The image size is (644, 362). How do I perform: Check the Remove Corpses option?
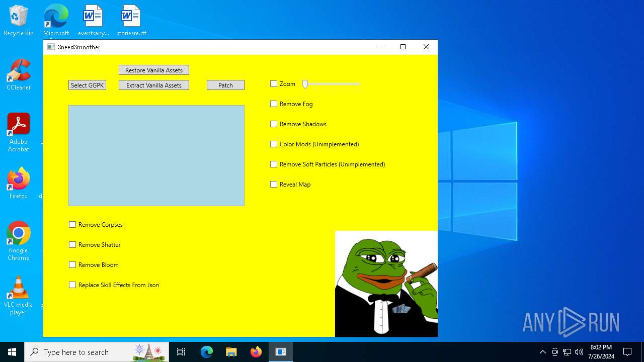(x=72, y=225)
